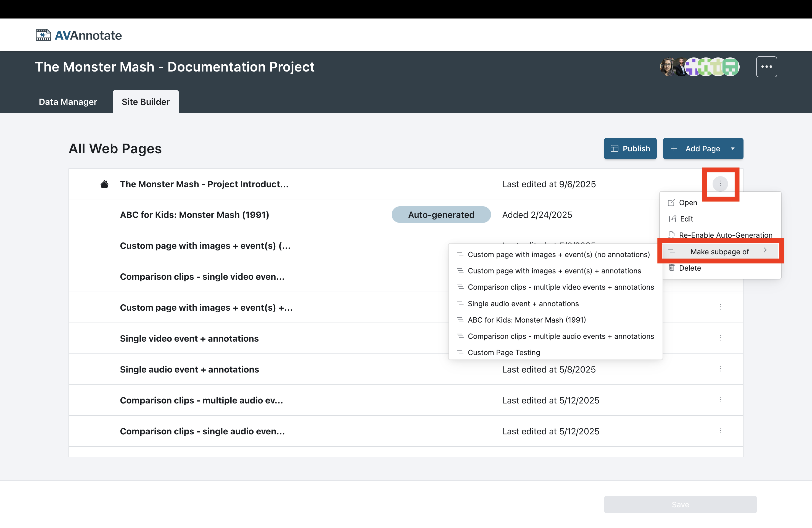The width and height of the screenshot is (812, 528).
Task: Click the document icon beside Re-Enable Auto-Generation
Action: 672,235
